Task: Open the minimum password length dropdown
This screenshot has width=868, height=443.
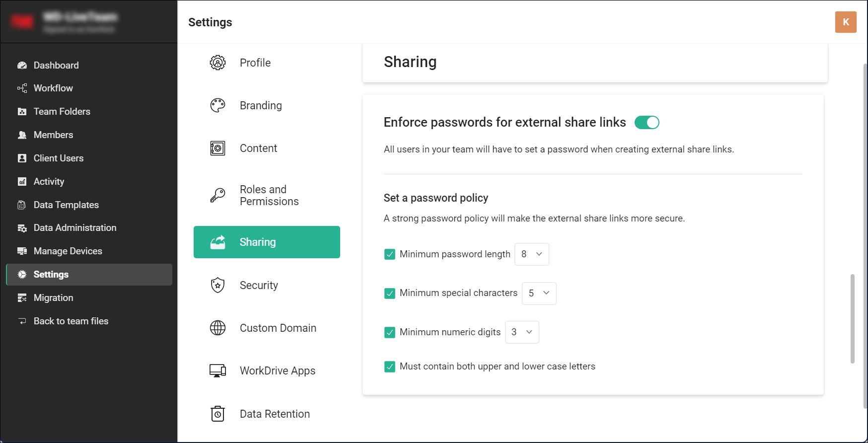Action: tap(531, 254)
